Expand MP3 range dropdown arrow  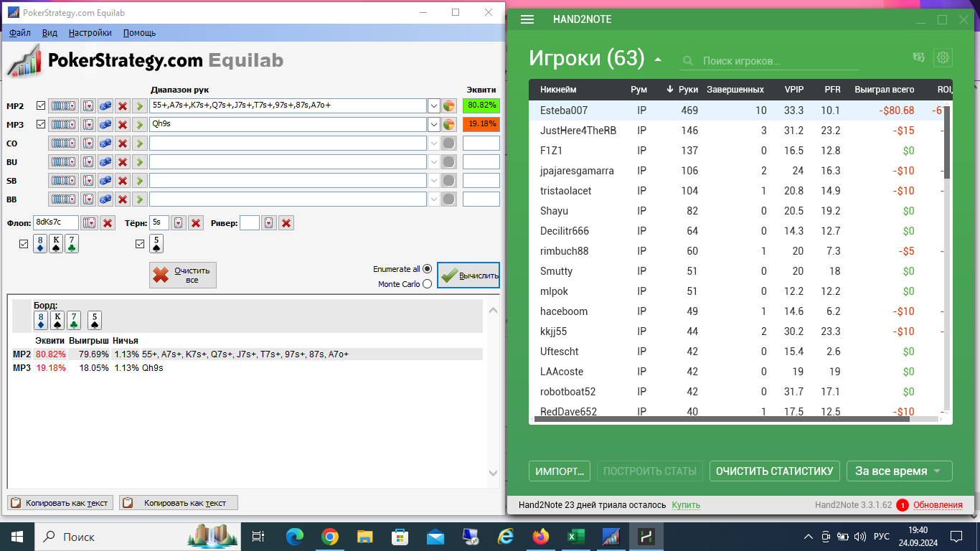[434, 124]
